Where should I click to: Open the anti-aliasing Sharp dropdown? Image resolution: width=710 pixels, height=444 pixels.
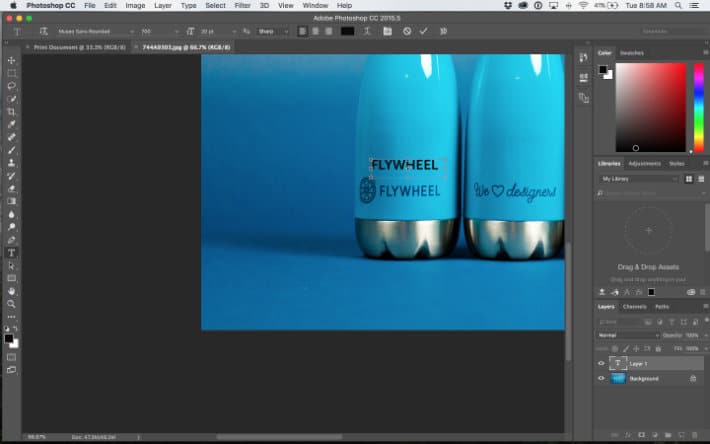273,31
